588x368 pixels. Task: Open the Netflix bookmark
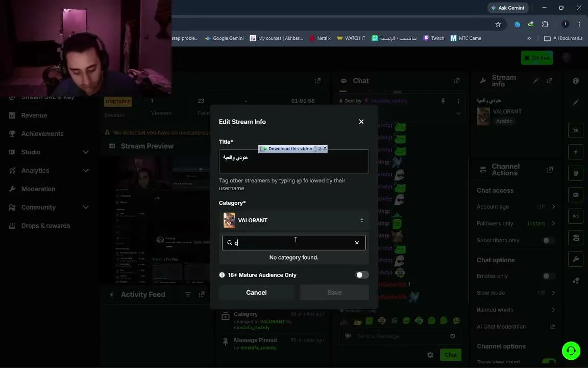[320, 38]
